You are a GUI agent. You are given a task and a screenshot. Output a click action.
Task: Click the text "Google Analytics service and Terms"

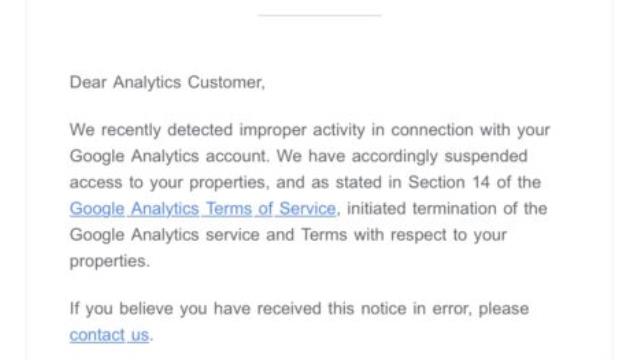[209, 235]
